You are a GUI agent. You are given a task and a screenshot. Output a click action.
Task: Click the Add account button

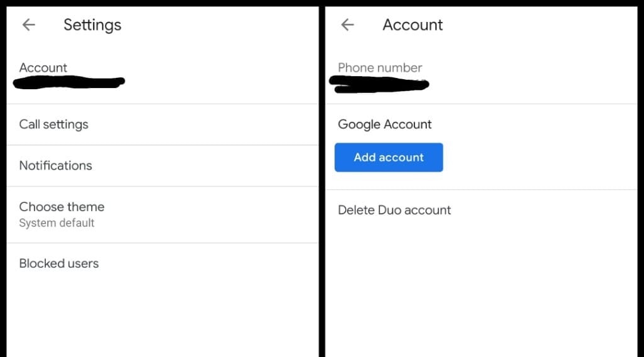point(389,158)
